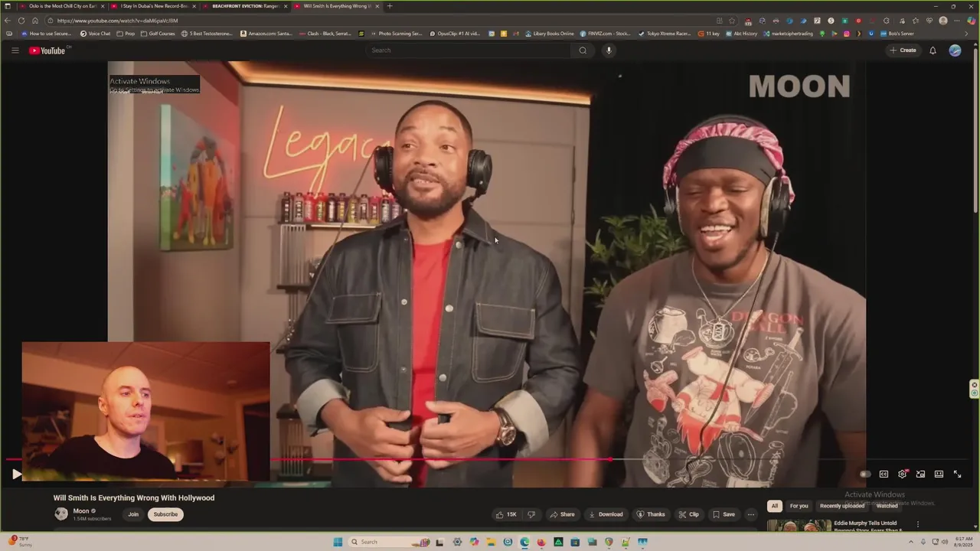Click the YouTube logo home link
This screenshot has width=980, height=551.
click(47, 51)
